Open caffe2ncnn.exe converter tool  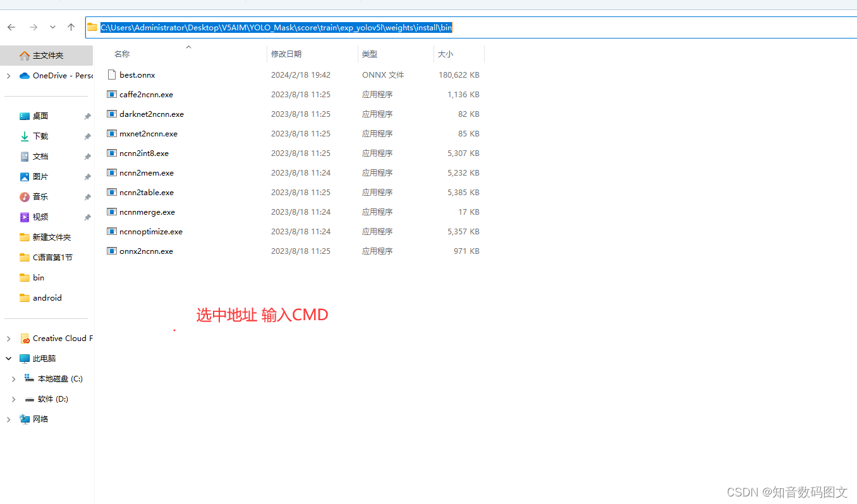145,94
